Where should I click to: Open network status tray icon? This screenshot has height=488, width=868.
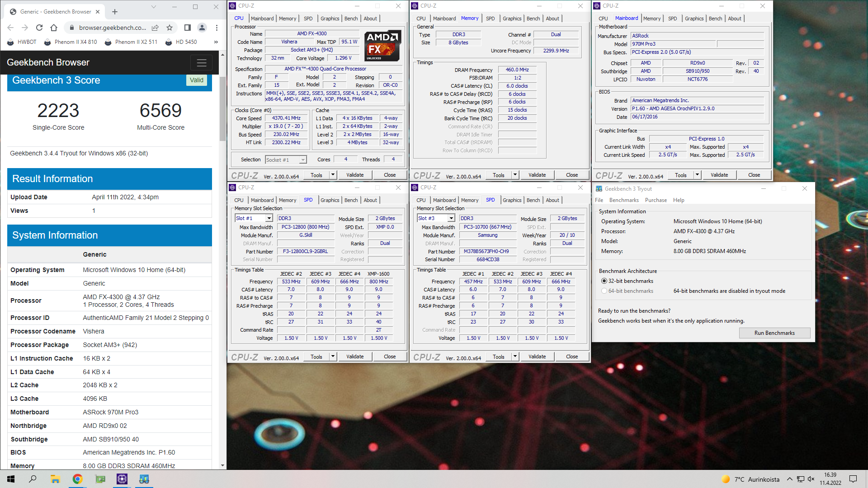click(x=800, y=479)
